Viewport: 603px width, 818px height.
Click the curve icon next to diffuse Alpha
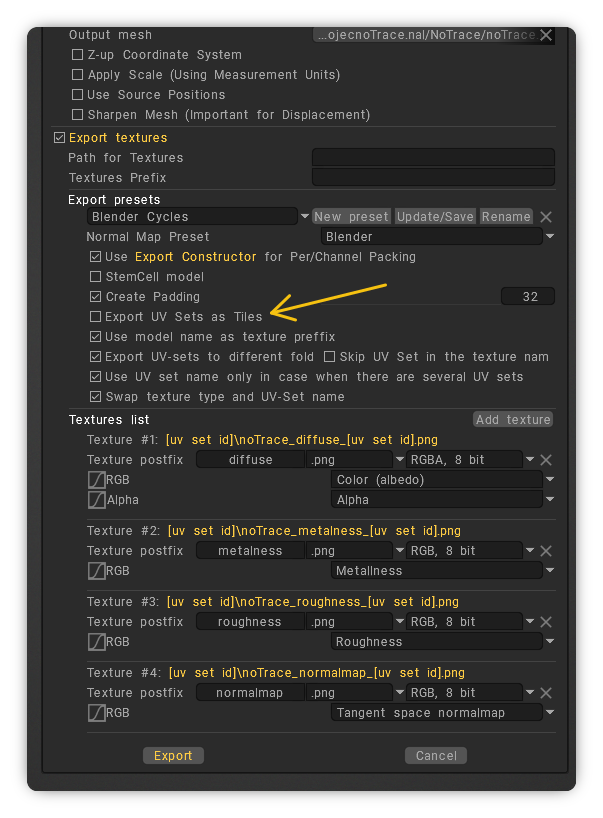(x=96, y=500)
